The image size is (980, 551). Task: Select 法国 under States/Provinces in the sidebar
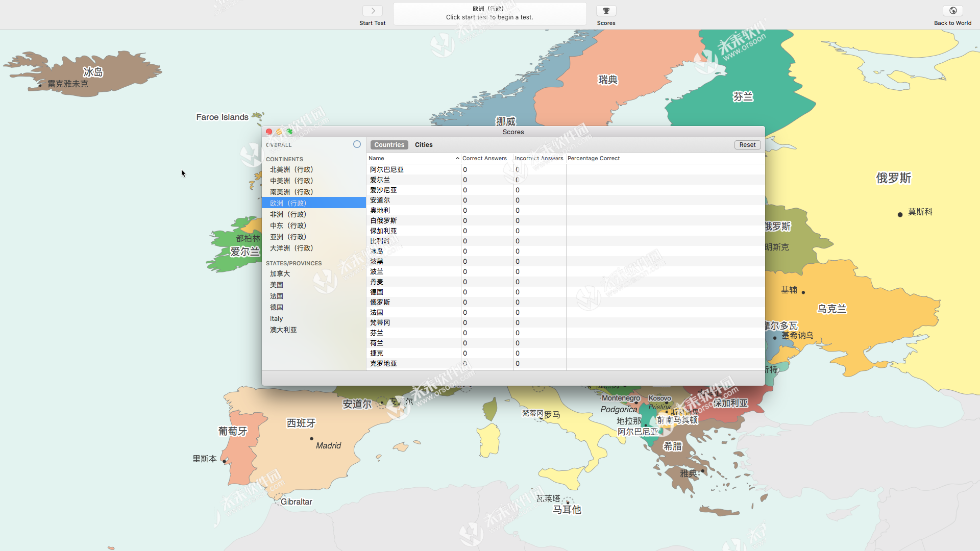pos(313,296)
